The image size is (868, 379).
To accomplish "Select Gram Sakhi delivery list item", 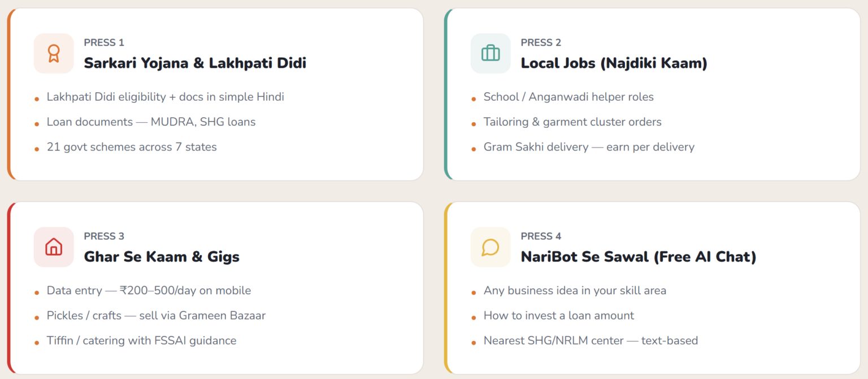I will click(589, 147).
